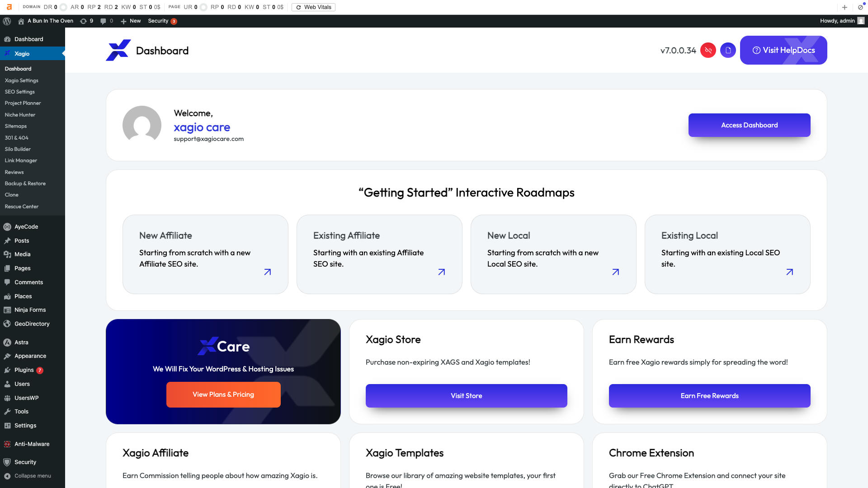Open Silo Builder submenu item
This screenshot has width=868, height=488.
click(x=18, y=149)
